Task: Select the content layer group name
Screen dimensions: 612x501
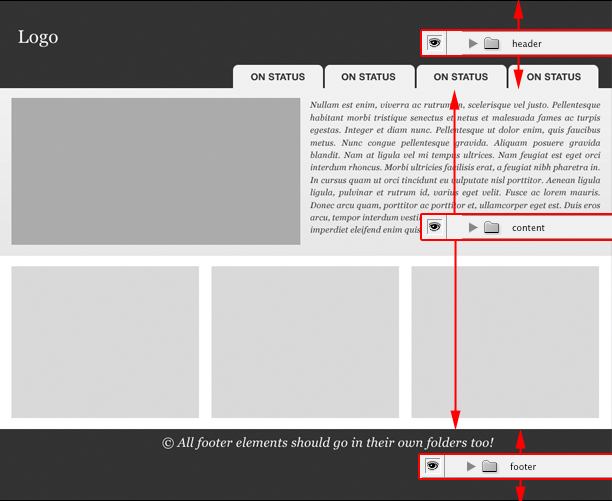Action: tap(528, 228)
